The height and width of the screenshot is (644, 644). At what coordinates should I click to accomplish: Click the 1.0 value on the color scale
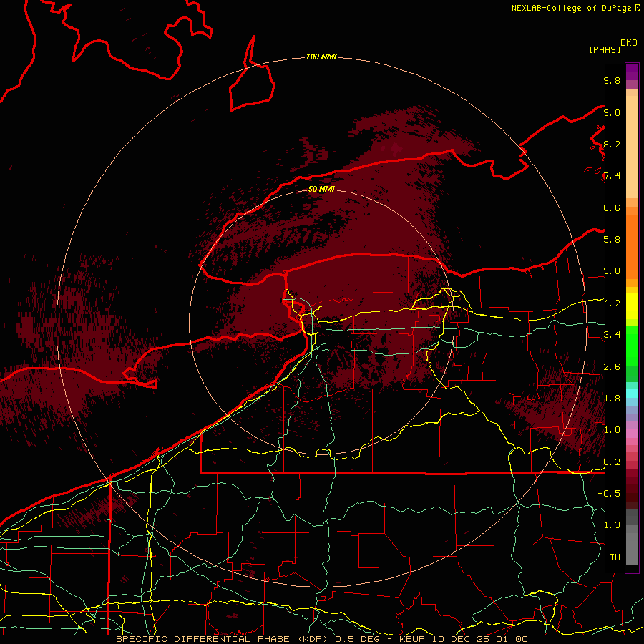pos(612,430)
